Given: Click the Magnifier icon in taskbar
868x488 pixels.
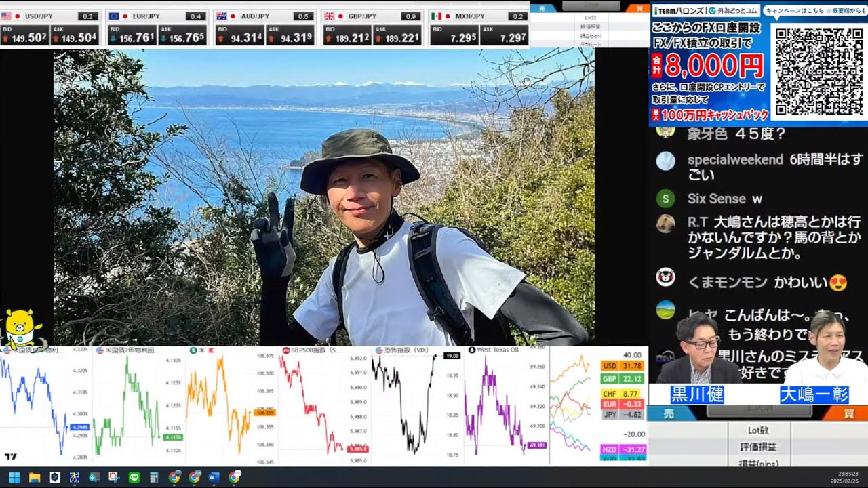Looking at the screenshot, I should tap(94, 477).
